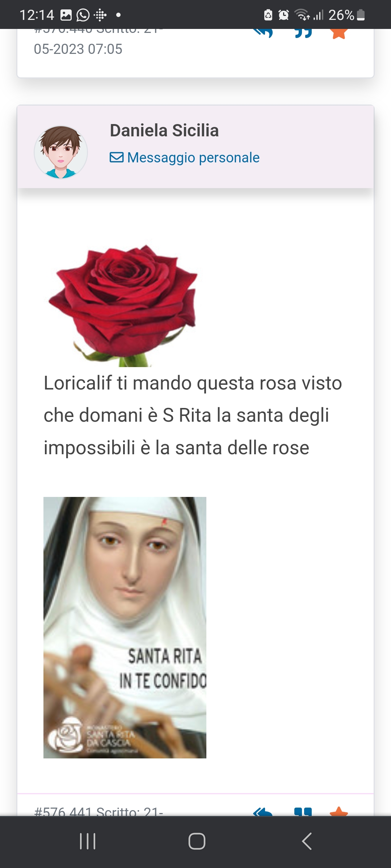Viewport: 391px width, 868px height.
Task: Tap the quote icon on the 07:05 post
Action: coord(303,33)
